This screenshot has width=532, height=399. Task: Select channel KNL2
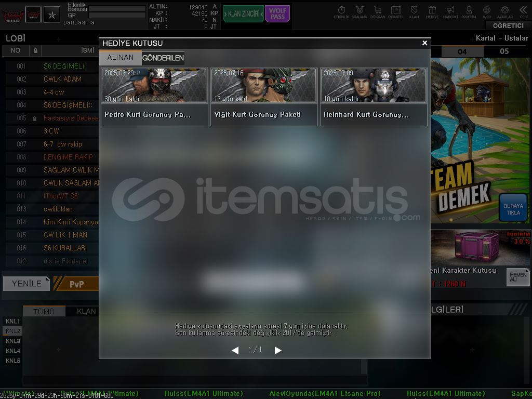click(x=12, y=331)
